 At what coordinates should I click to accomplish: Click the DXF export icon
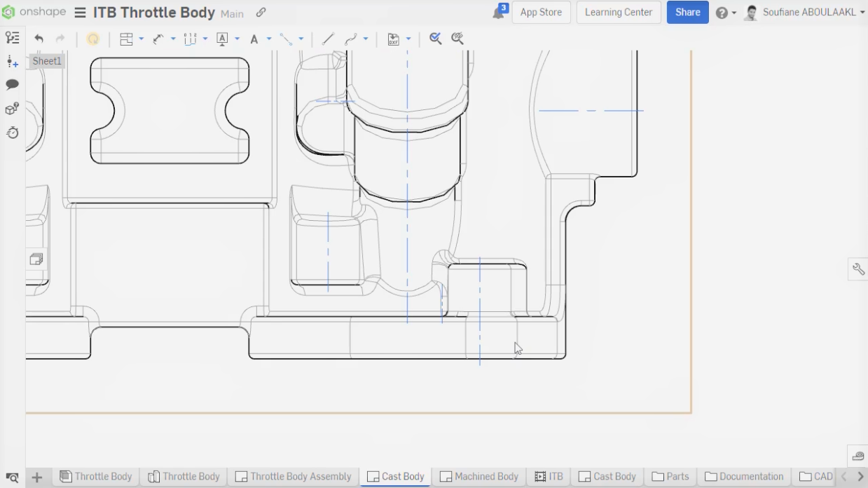click(x=393, y=39)
